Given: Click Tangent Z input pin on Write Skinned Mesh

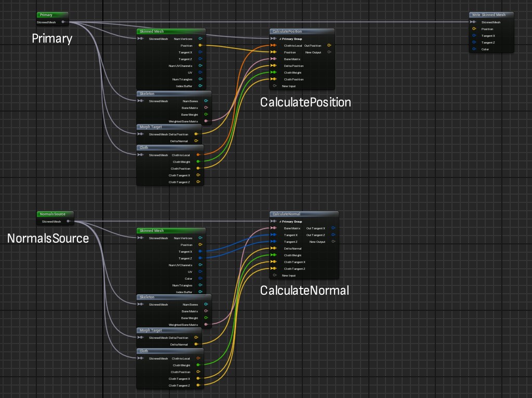Looking at the screenshot, I should click(x=473, y=43).
